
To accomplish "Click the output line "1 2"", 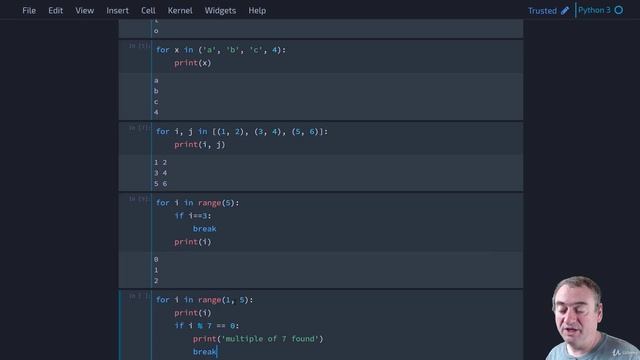I will coord(160,162).
